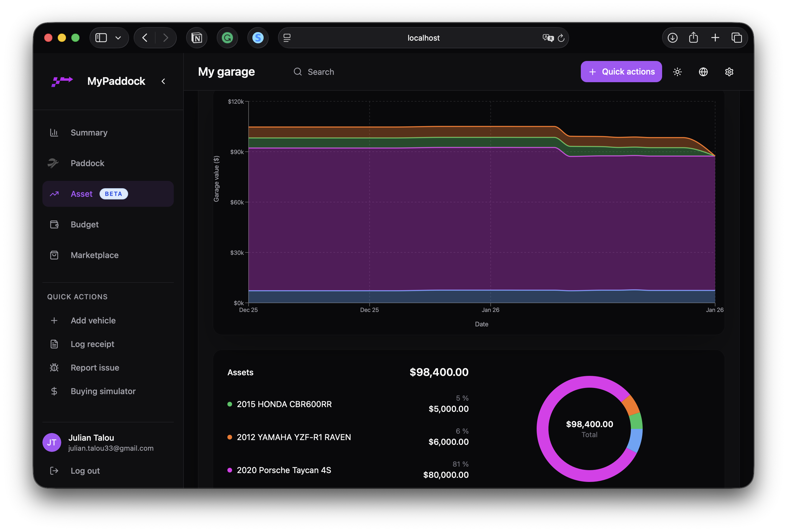Open the Buying simulator dollar icon
This screenshot has width=787, height=532.
click(54, 391)
